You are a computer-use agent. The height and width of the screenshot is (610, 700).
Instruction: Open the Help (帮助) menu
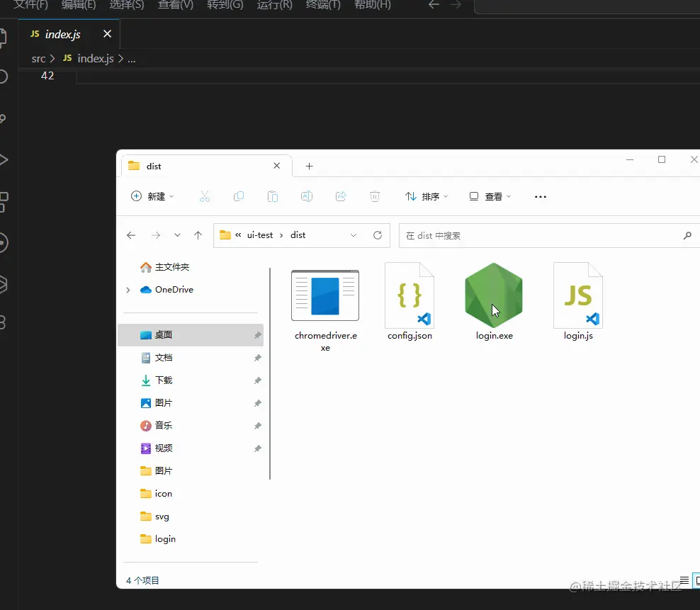[x=373, y=5]
